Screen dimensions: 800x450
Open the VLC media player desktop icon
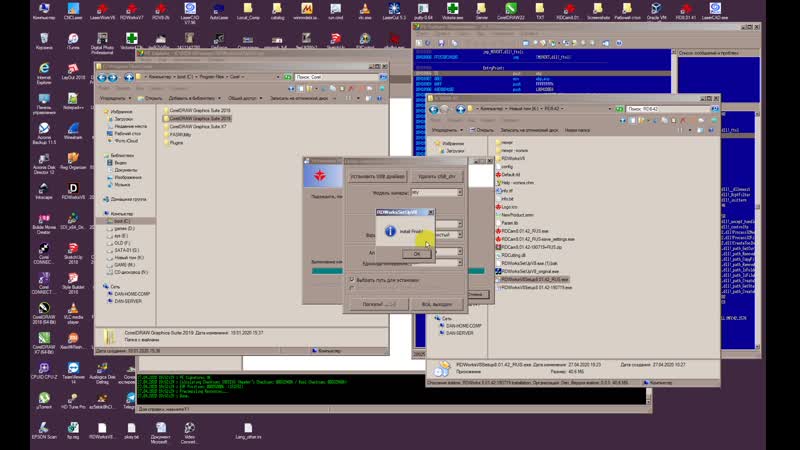(73, 312)
